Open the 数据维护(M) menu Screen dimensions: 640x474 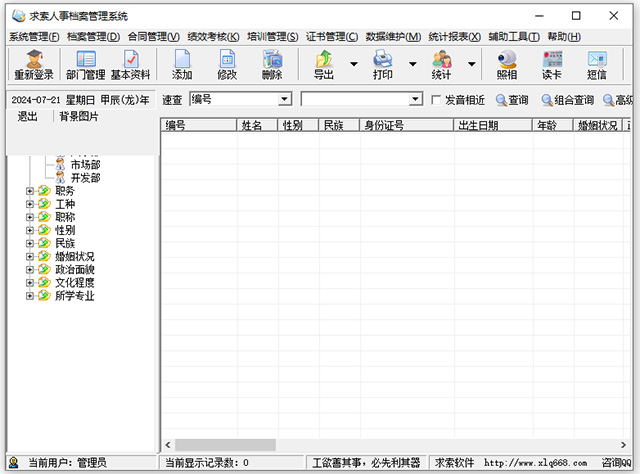(x=393, y=37)
